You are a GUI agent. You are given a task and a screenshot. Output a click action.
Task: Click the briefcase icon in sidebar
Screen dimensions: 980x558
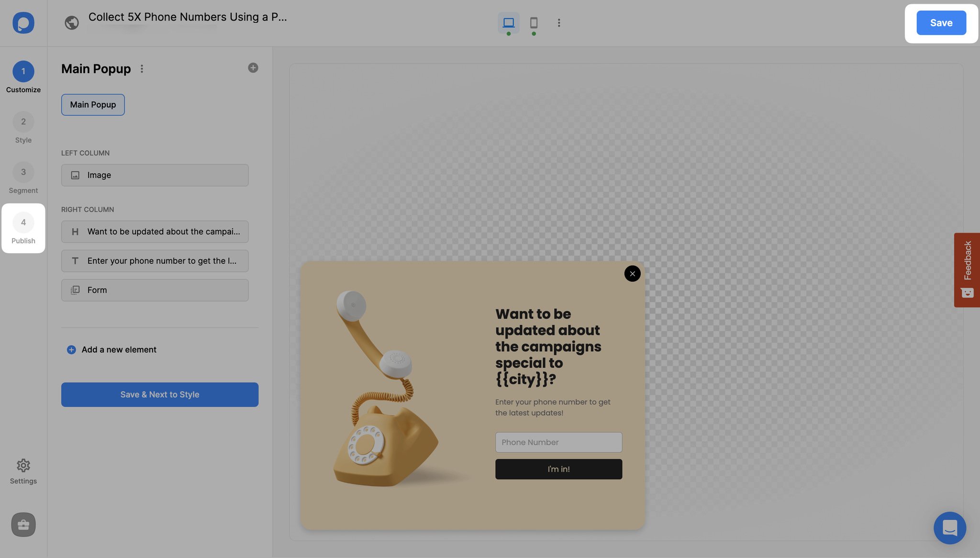23,525
